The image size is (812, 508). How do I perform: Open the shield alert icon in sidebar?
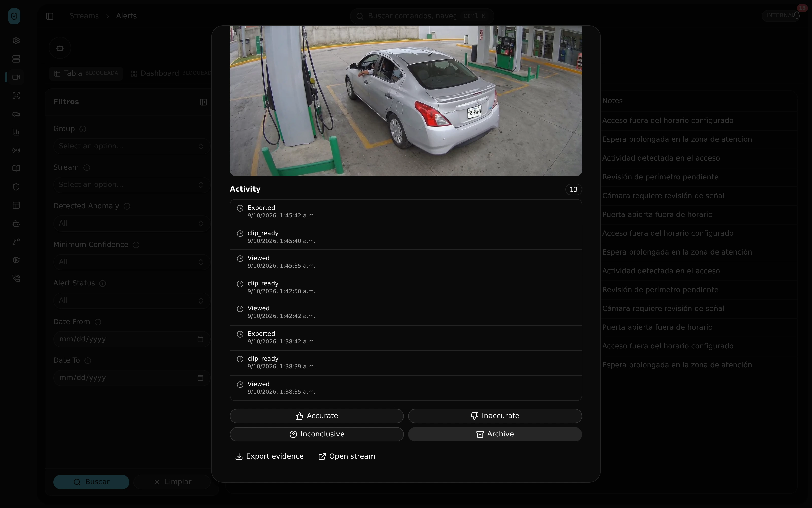tap(16, 187)
